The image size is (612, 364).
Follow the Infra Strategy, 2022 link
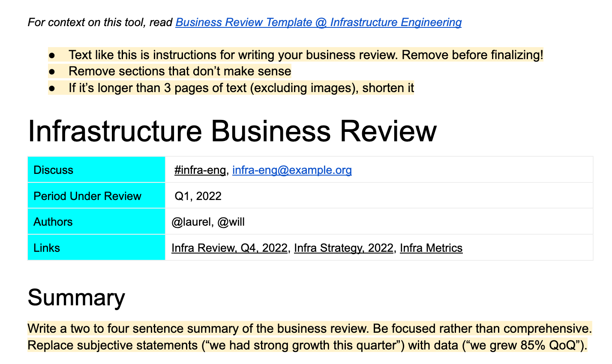click(343, 248)
